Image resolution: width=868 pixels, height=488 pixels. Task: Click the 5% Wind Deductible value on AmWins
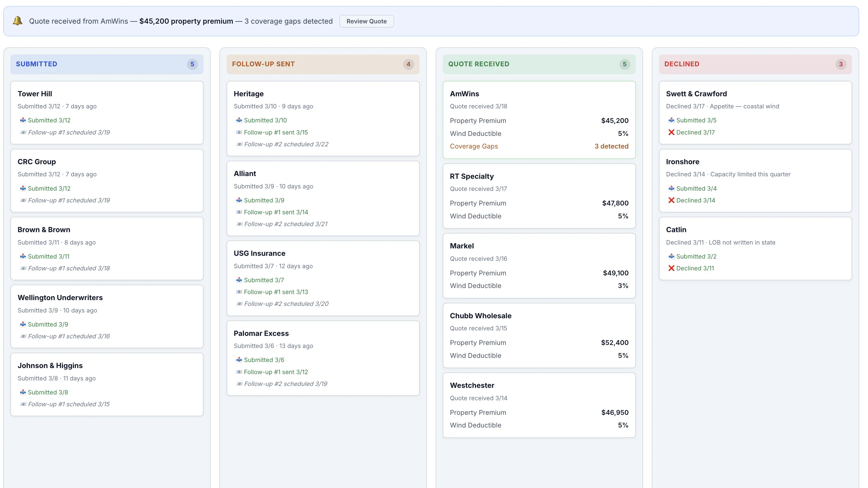click(x=623, y=133)
